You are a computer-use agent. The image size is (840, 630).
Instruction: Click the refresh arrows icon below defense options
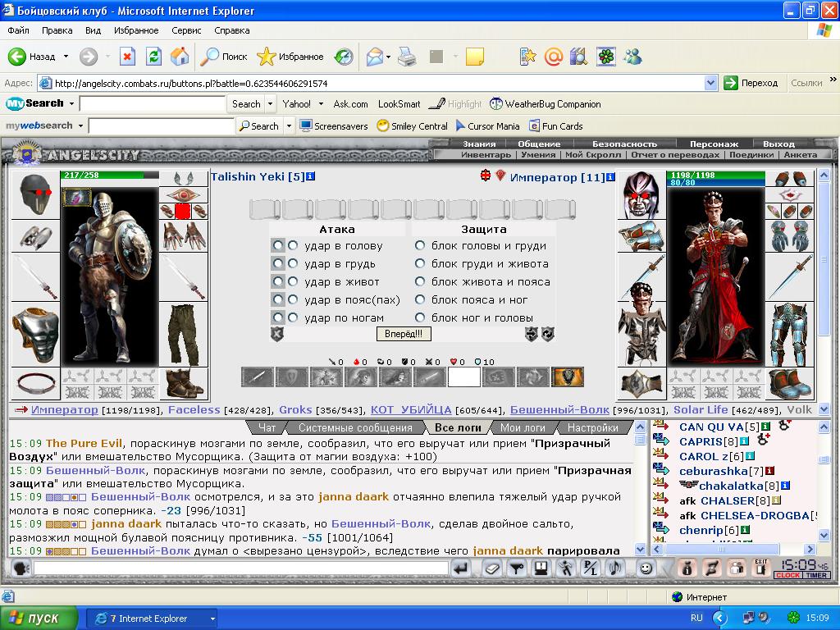tap(547, 334)
